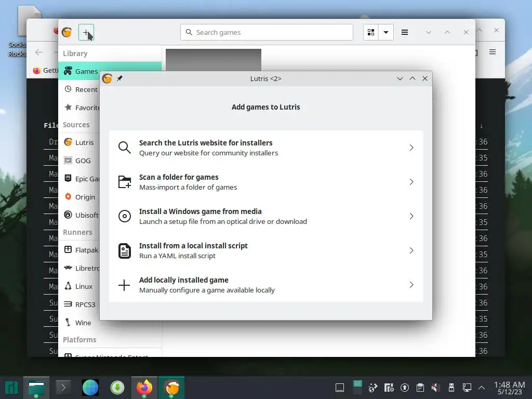Select the Libretro runner
Viewport: 532px width, 399px height.
(x=79, y=268)
